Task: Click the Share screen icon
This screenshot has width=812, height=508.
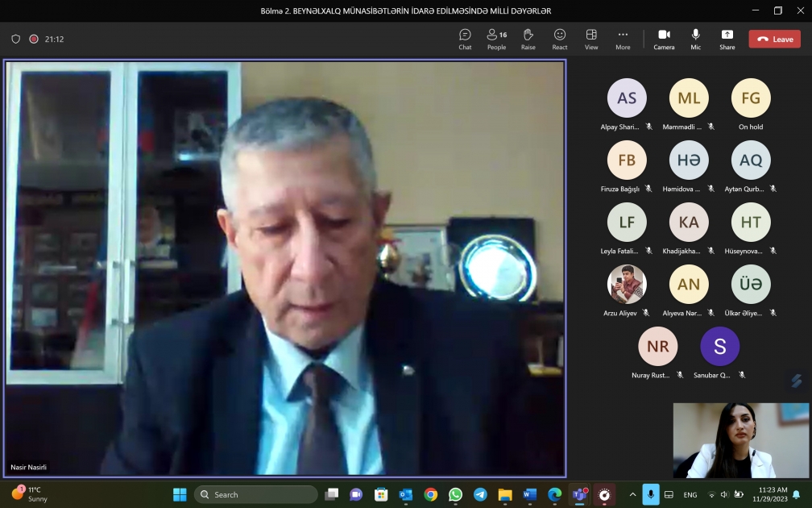Action: click(x=727, y=39)
